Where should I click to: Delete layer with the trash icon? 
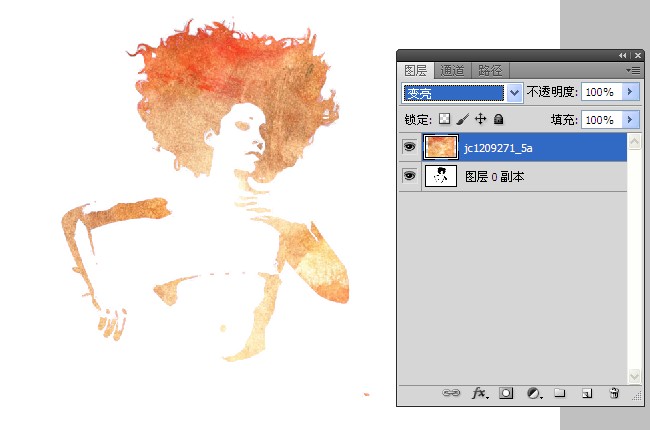[x=615, y=394]
